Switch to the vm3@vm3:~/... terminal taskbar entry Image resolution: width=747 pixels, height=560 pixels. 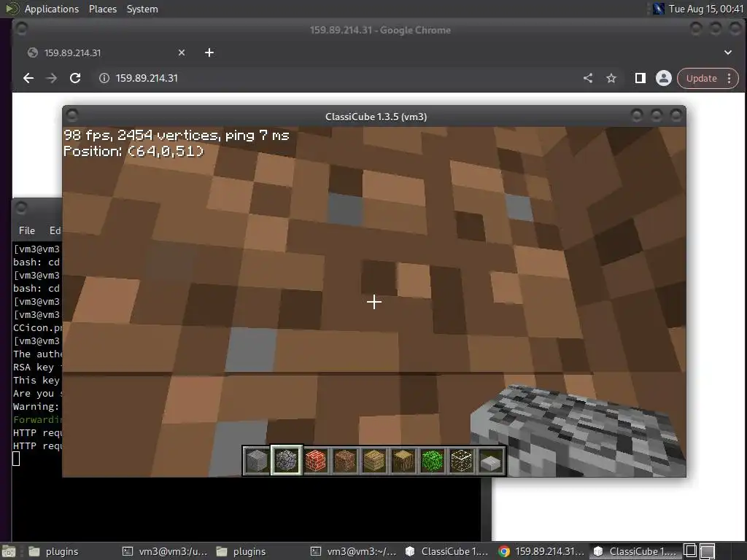[x=353, y=551]
